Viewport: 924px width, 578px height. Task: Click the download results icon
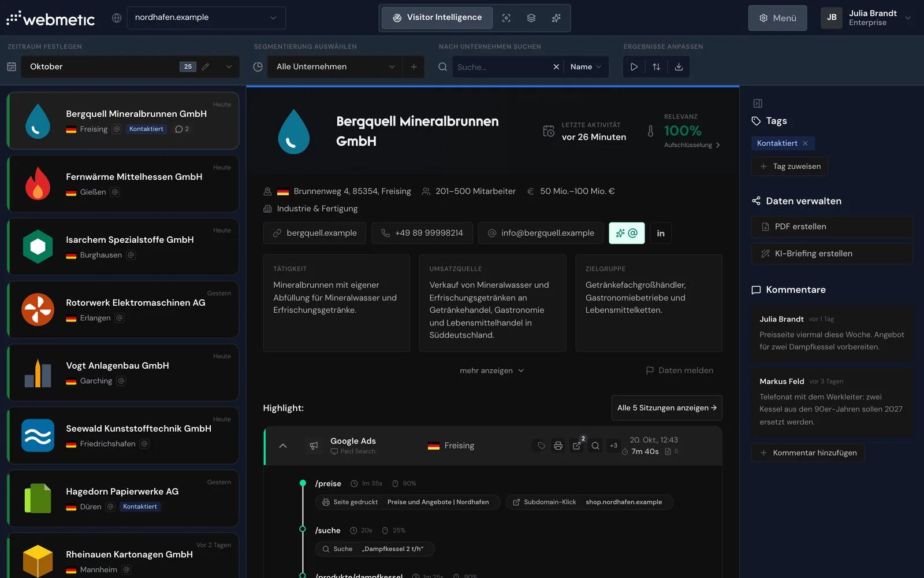(679, 67)
